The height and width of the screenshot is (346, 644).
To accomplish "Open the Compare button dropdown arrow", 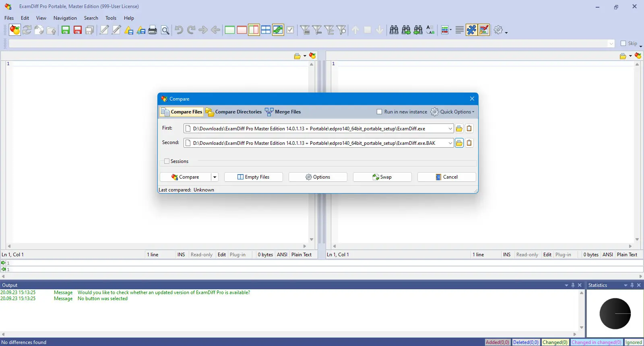I will click(x=215, y=177).
